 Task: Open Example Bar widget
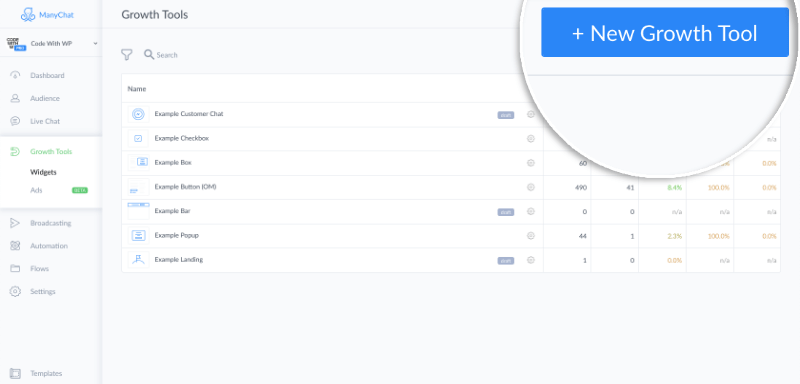172,211
